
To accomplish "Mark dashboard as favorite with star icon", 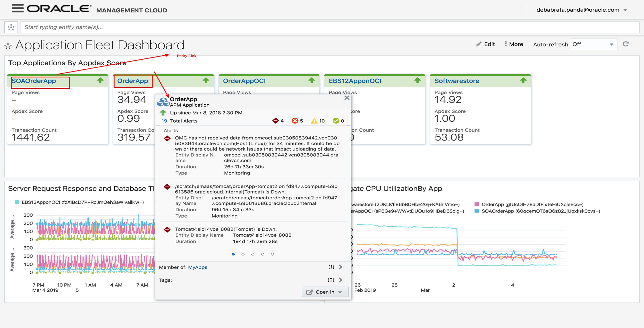I will tap(8, 46).
